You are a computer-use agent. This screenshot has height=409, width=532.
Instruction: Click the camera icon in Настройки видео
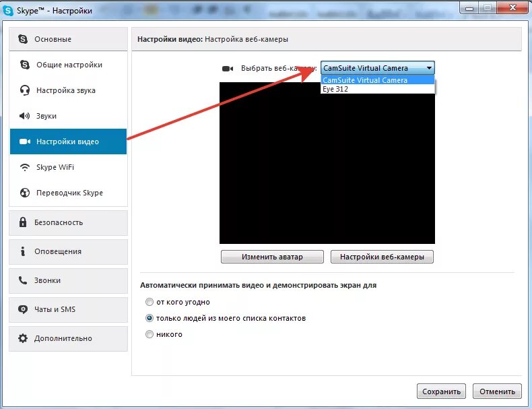(x=25, y=141)
